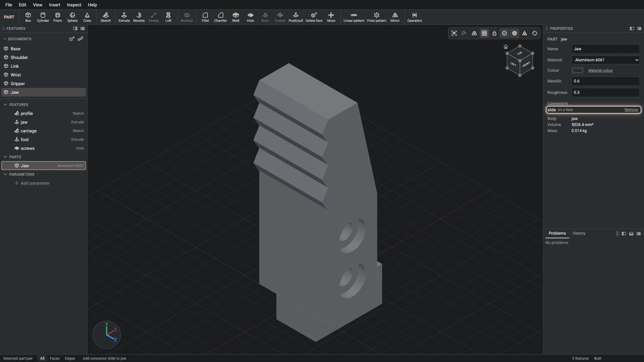The width and height of the screenshot is (644, 362).
Task: Select the Cylinder primitive tool
Action: click(43, 17)
